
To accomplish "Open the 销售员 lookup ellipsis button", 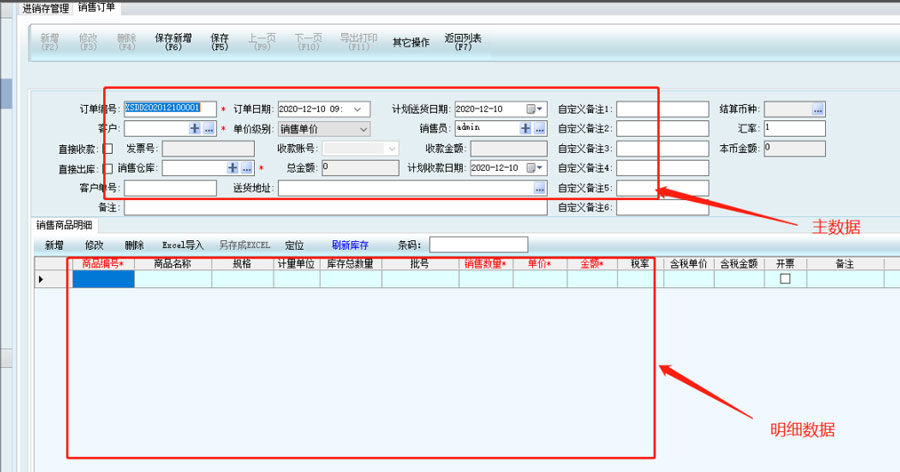I will click(x=540, y=128).
